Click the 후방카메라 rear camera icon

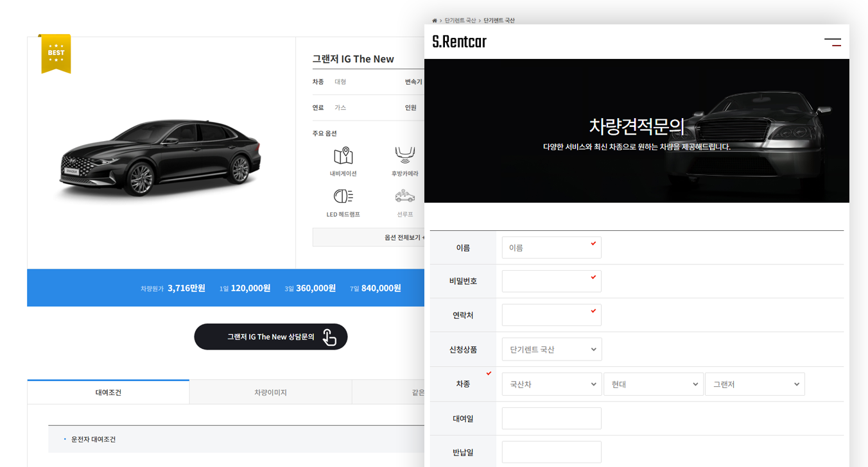point(404,156)
